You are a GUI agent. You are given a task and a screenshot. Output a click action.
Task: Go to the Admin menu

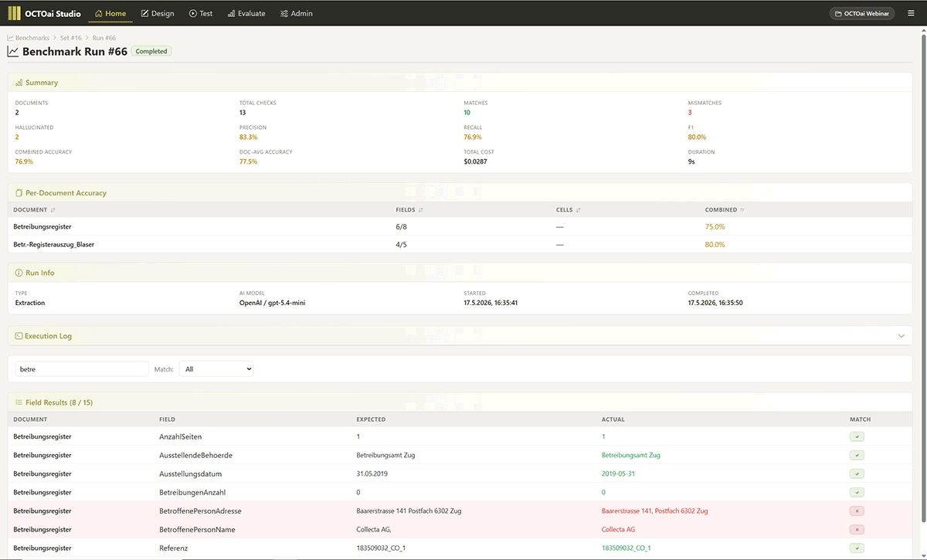297,13
